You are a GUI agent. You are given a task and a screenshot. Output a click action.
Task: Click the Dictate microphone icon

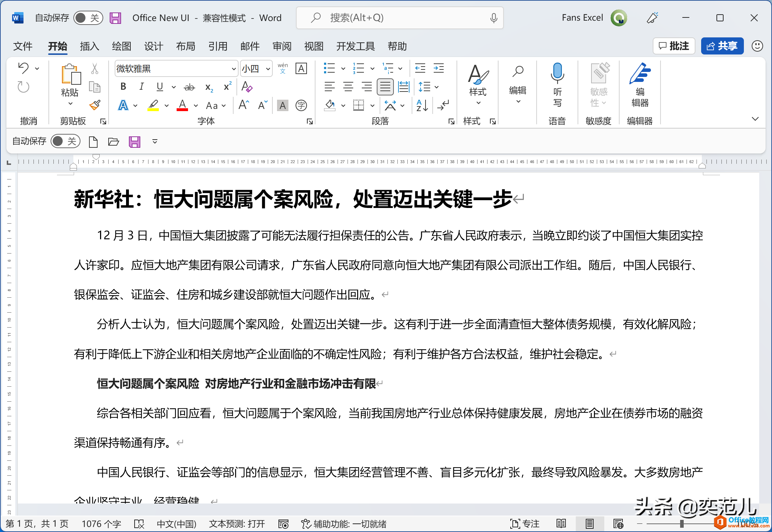(557, 74)
